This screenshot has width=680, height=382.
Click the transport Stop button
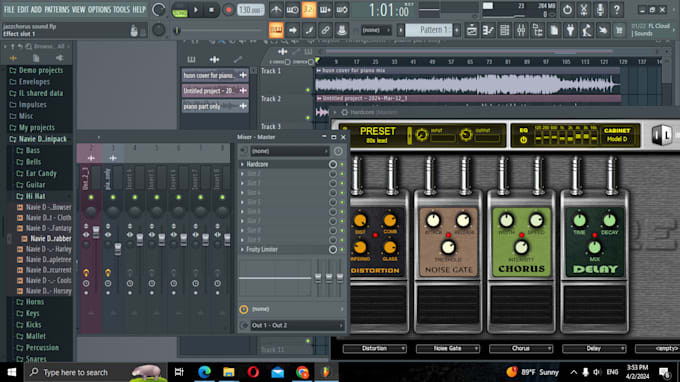[211, 10]
